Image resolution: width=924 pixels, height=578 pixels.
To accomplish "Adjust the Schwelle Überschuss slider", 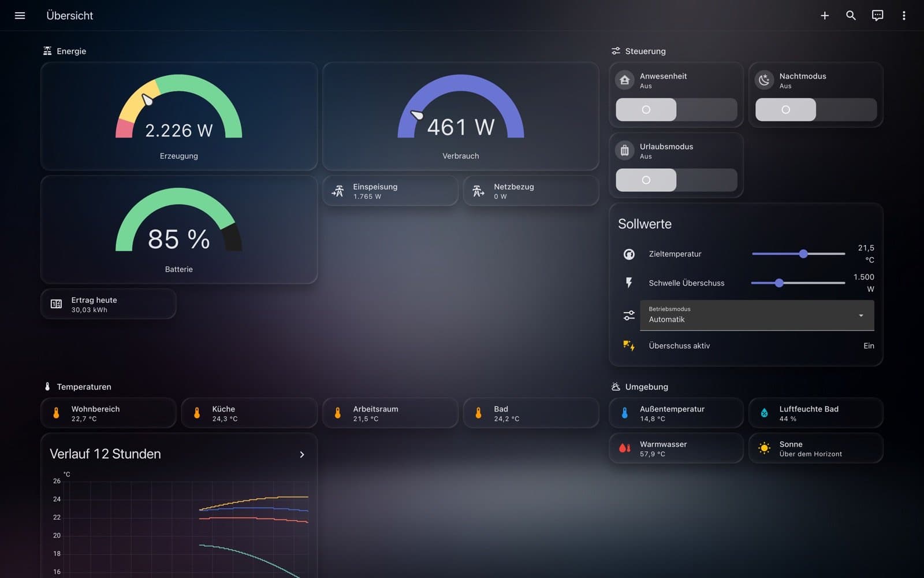I will click(x=798, y=283).
